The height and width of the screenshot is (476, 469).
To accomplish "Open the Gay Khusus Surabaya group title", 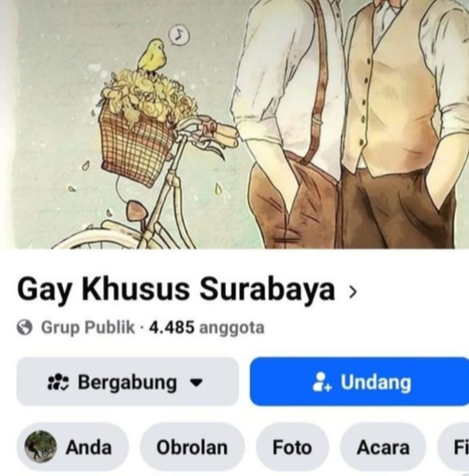I will 176,290.
